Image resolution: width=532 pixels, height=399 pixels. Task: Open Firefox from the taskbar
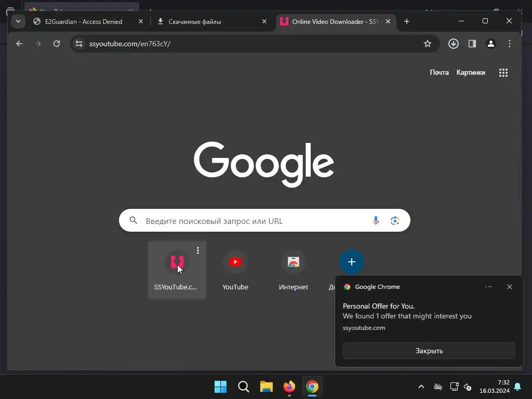point(289,387)
